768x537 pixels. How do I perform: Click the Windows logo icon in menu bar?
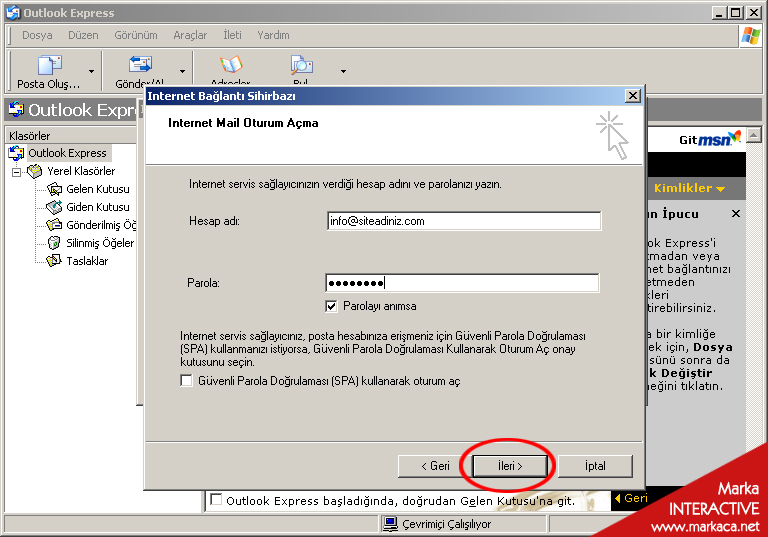[751, 36]
